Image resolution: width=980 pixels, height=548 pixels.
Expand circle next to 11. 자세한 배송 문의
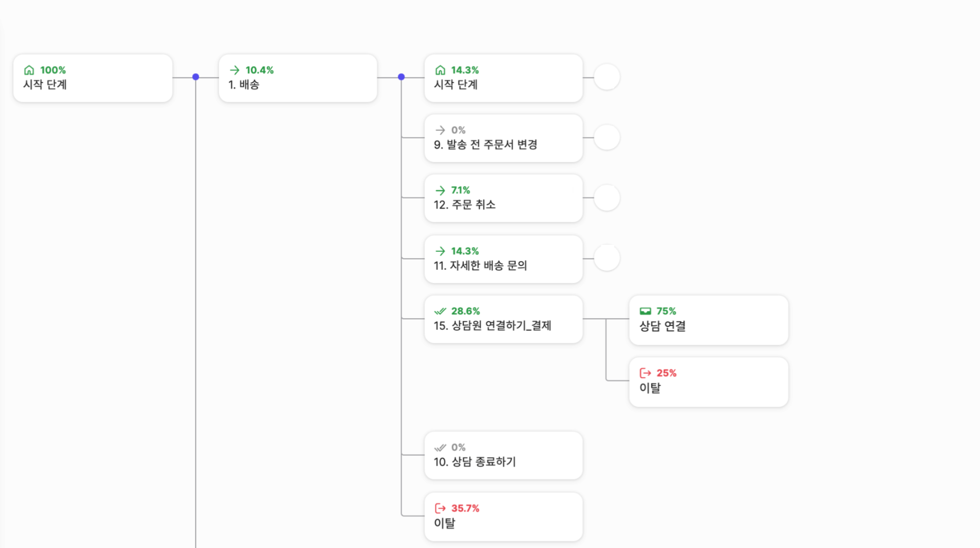click(x=606, y=258)
